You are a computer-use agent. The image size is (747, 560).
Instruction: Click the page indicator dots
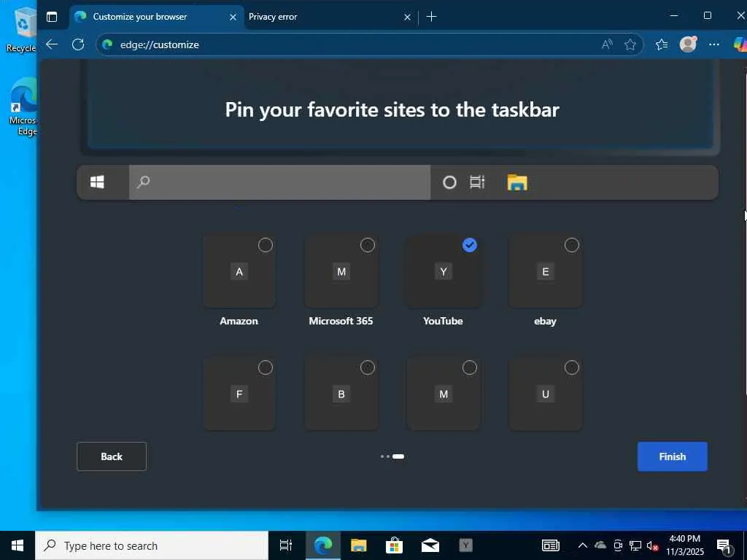[392, 456]
